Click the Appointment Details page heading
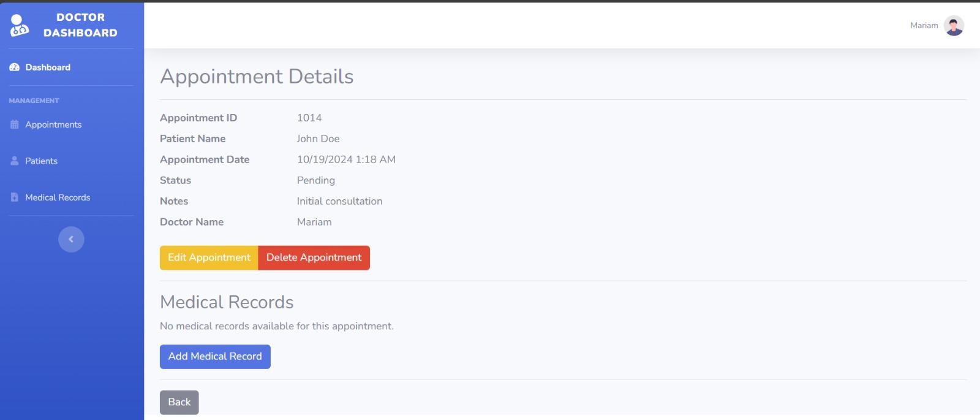Image resolution: width=980 pixels, height=420 pixels. [x=257, y=77]
